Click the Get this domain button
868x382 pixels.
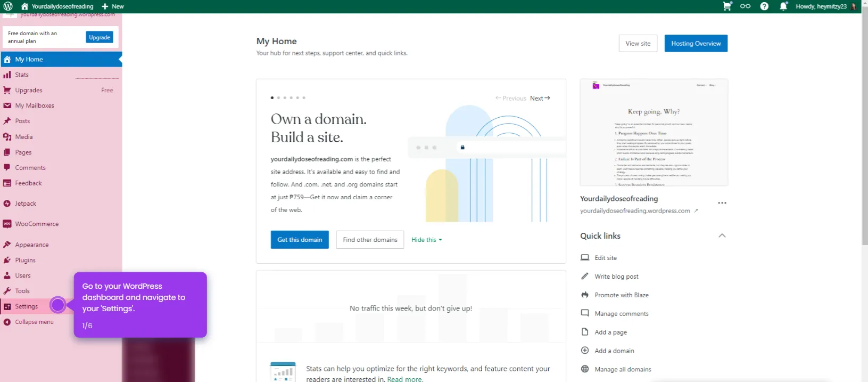coord(300,240)
